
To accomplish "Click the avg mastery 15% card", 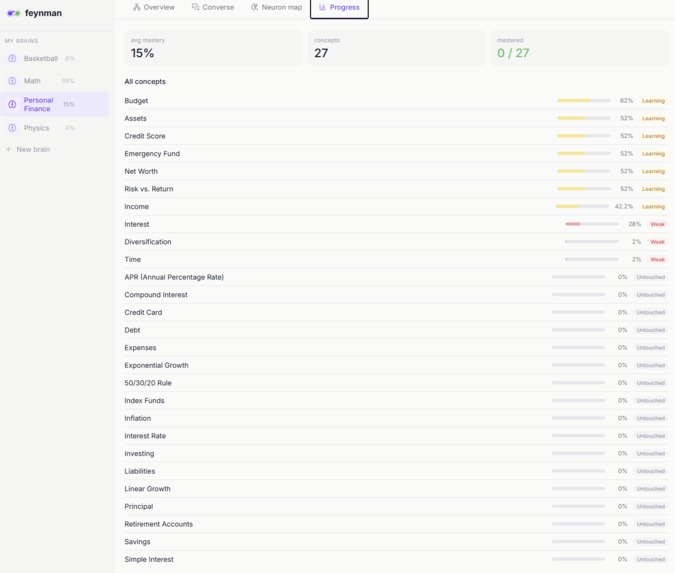I will (213, 48).
